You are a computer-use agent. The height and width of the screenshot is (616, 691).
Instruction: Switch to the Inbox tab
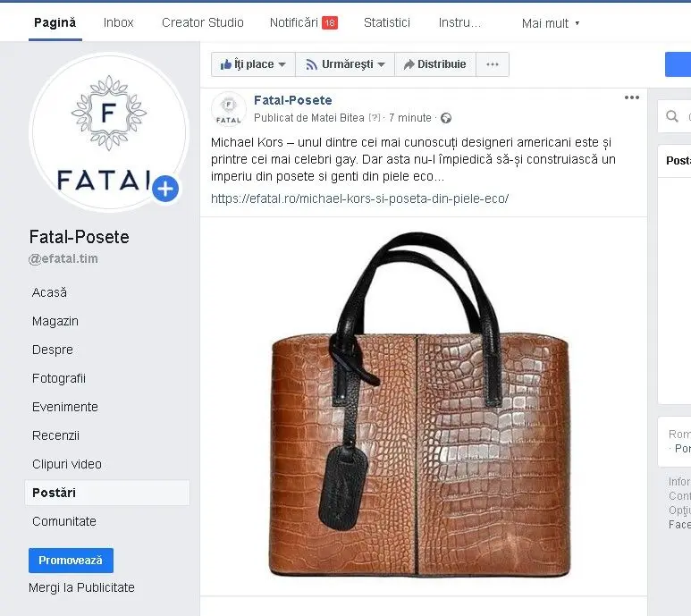pos(119,22)
